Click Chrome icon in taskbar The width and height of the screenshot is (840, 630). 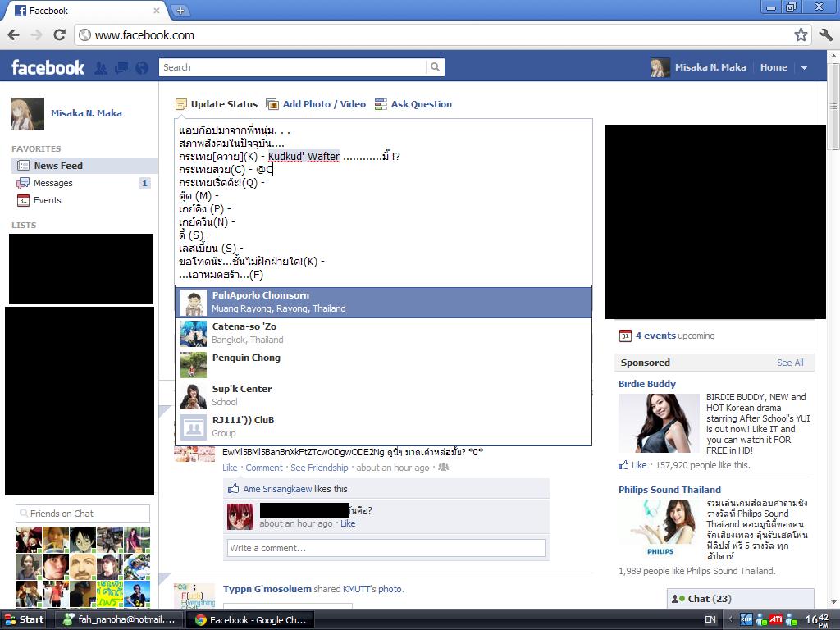[x=201, y=620]
